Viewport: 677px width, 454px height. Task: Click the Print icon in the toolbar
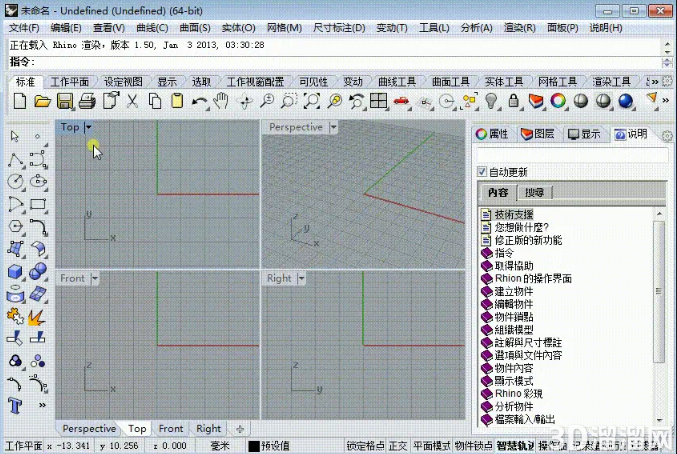[x=87, y=101]
